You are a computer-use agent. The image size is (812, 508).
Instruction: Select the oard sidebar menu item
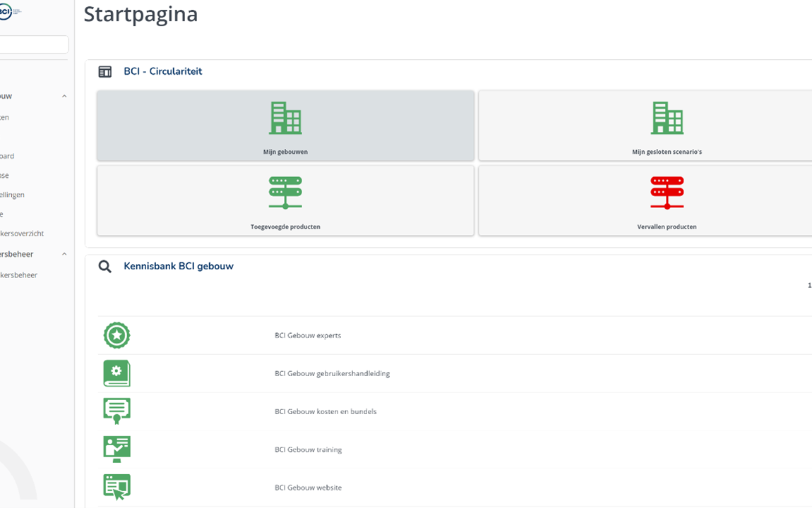coord(7,156)
